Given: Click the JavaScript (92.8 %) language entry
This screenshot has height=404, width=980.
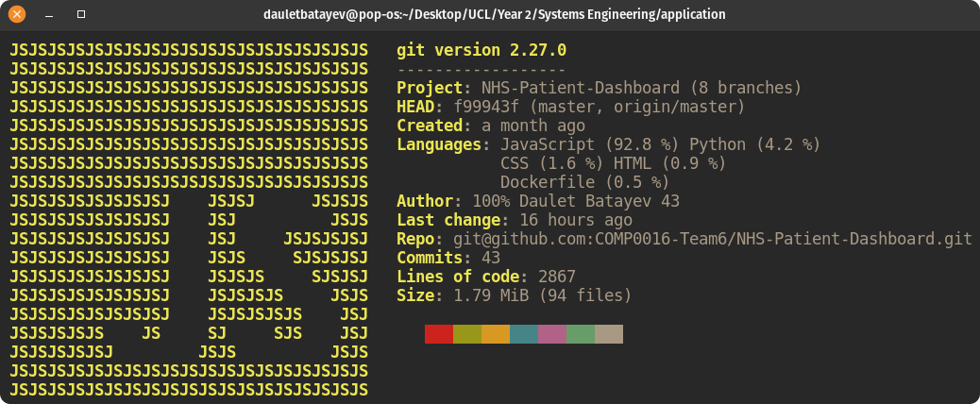Looking at the screenshot, I should coord(589,144).
